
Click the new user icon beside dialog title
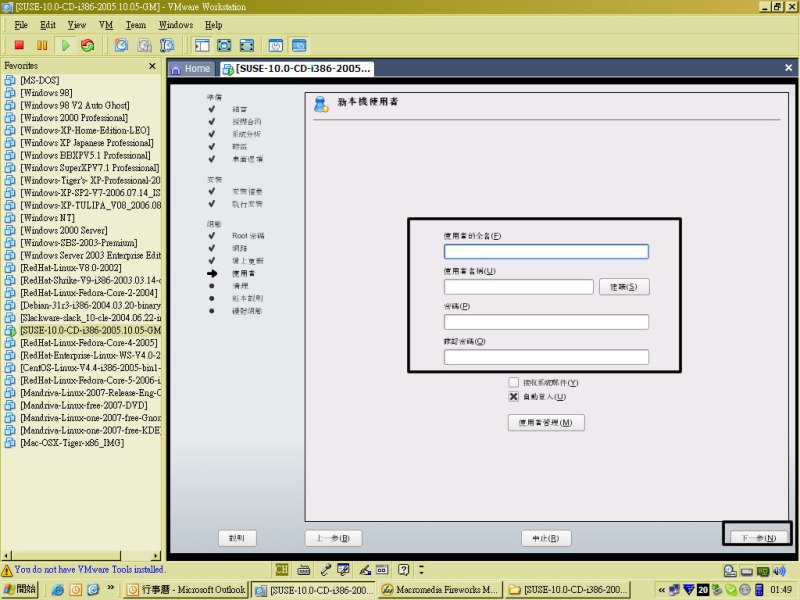pyautogui.click(x=321, y=104)
